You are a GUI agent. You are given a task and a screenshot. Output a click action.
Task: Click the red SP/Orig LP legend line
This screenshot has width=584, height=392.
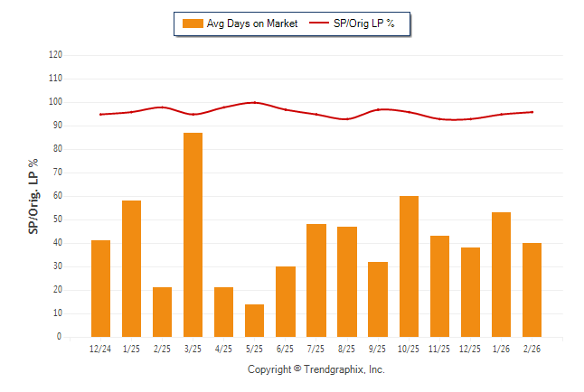click(x=318, y=23)
